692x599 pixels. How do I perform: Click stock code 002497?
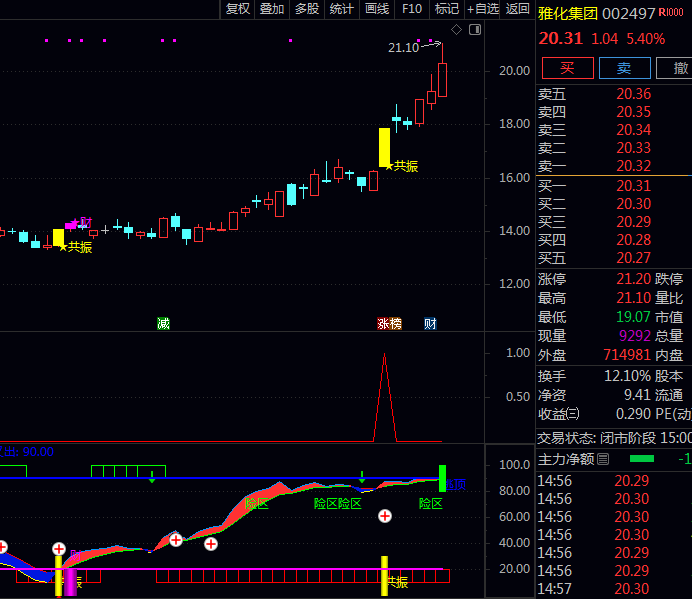coord(628,14)
